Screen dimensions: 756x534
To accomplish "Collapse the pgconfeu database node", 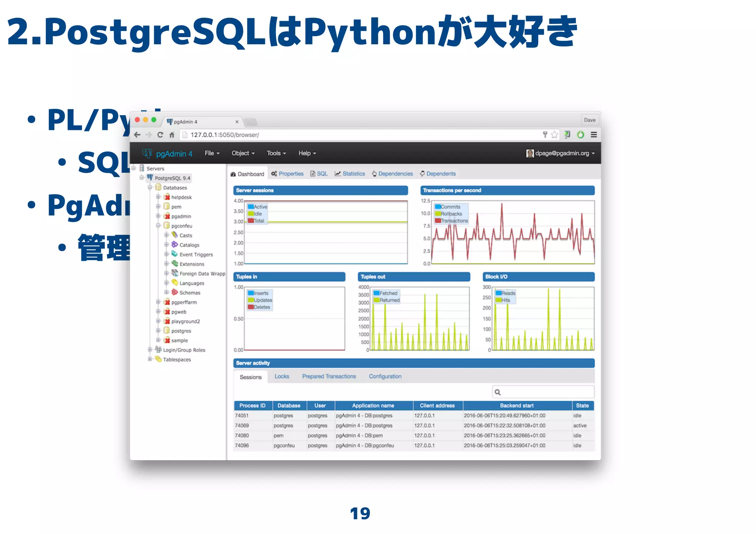I will click(158, 225).
